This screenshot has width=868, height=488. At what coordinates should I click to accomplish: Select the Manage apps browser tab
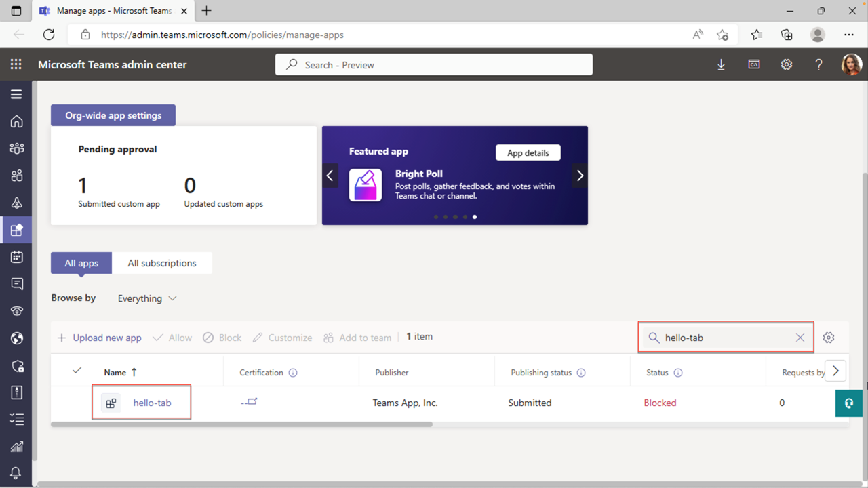(113, 11)
